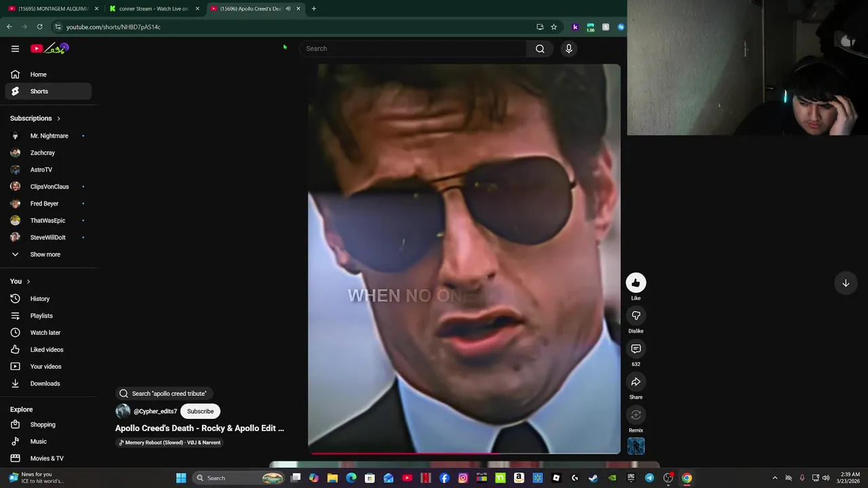Expand Show more subscriptions
The image size is (868, 488).
pos(48,255)
